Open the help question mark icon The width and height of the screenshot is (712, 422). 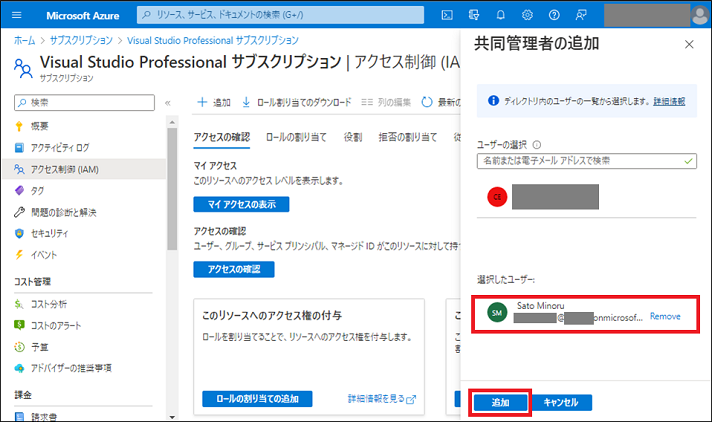(x=554, y=15)
